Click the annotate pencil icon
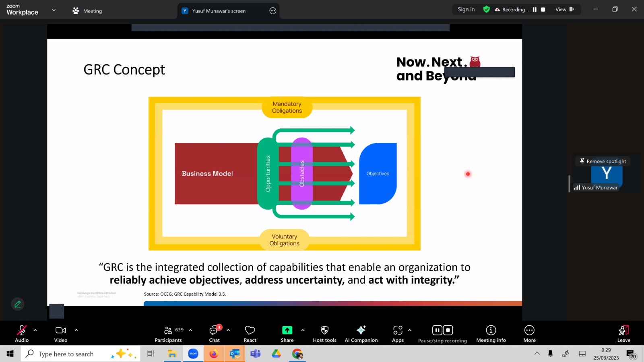This screenshot has height=362, width=644. 18,304
